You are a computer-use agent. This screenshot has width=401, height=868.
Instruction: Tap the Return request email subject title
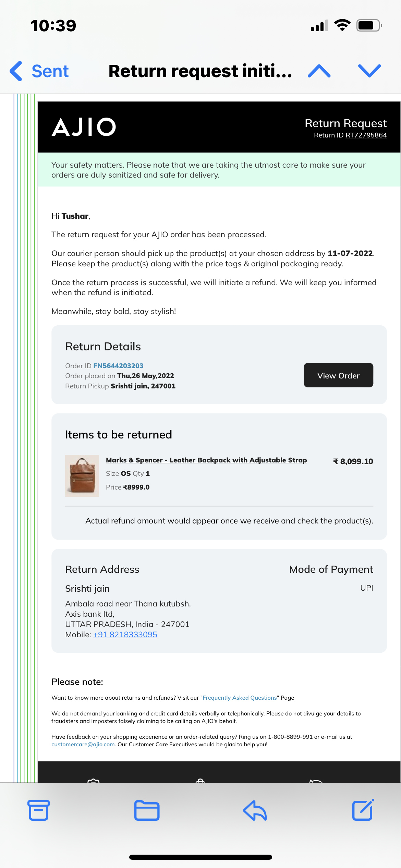pyautogui.click(x=200, y=71)
